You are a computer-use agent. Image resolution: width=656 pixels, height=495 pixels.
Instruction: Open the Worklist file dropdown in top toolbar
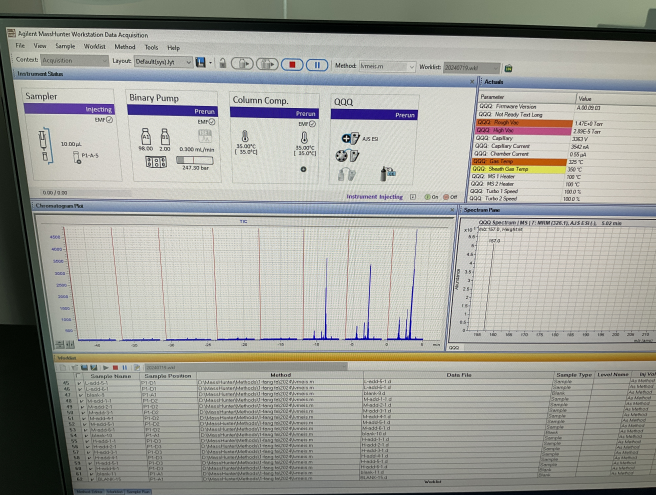click(472, 67)
